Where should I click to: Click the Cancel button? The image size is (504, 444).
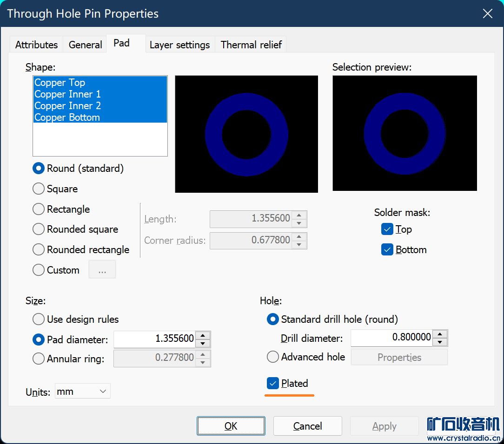click(307, 426)
